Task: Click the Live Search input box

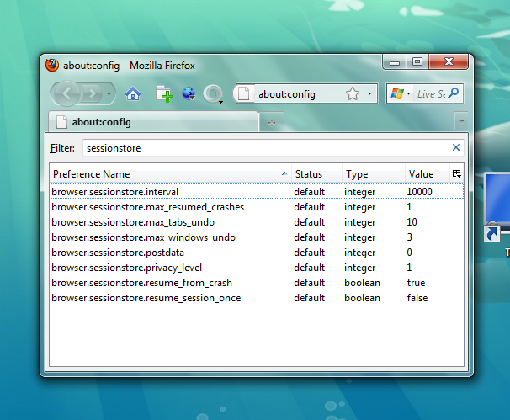Action: 431,94
